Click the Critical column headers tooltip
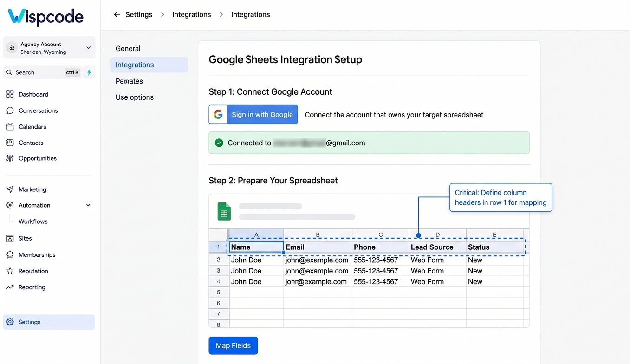This screenshot has width=630, height=364. point(500,197)
